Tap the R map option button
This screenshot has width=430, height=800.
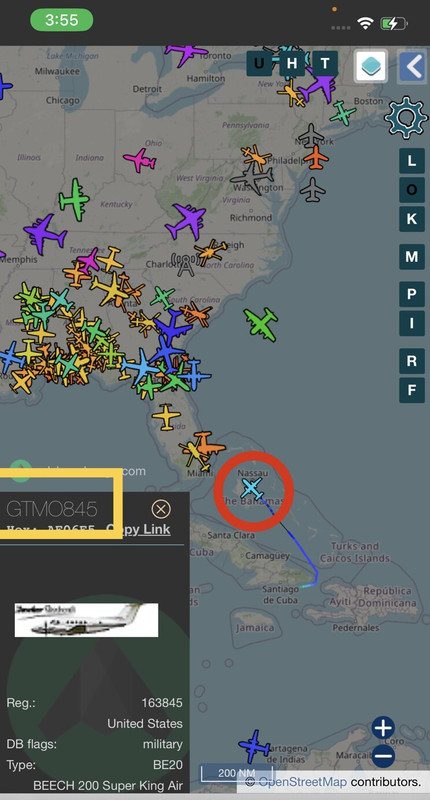(x=412, y=361)
